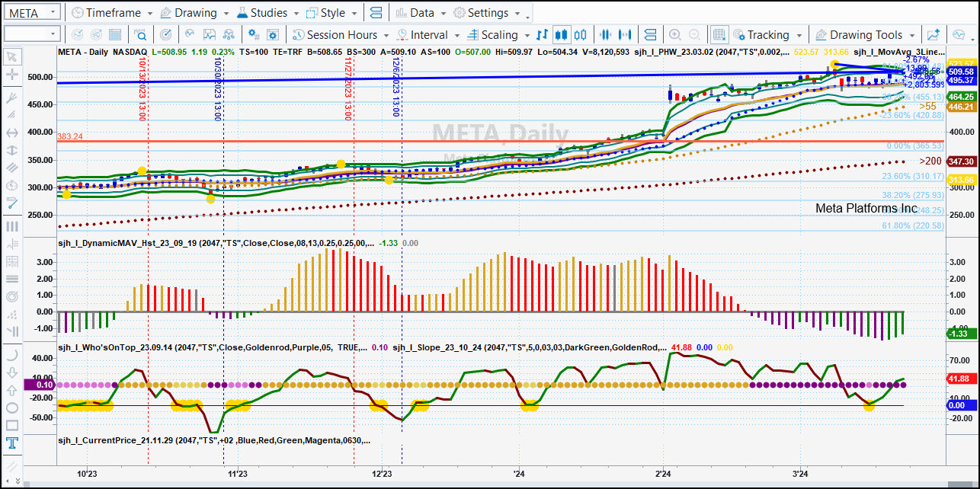The image size is (980, 489).
Task: Click the compress bar spacing icon
Action: [x=606, y=34]
